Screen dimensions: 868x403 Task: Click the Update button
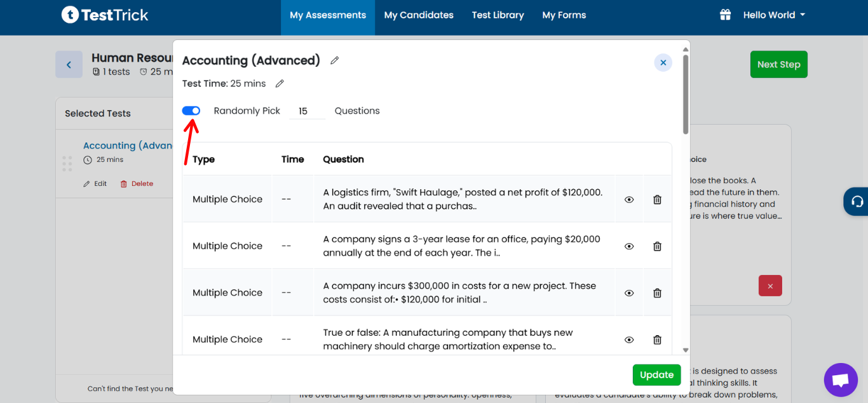pyautogui.click(x=656, y=375)
